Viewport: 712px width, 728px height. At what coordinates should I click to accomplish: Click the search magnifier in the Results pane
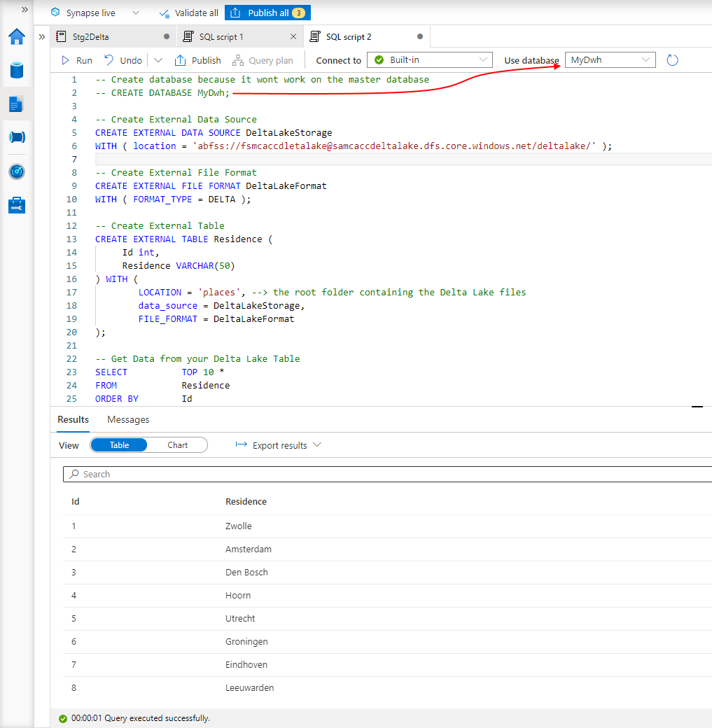pos(74,474)
